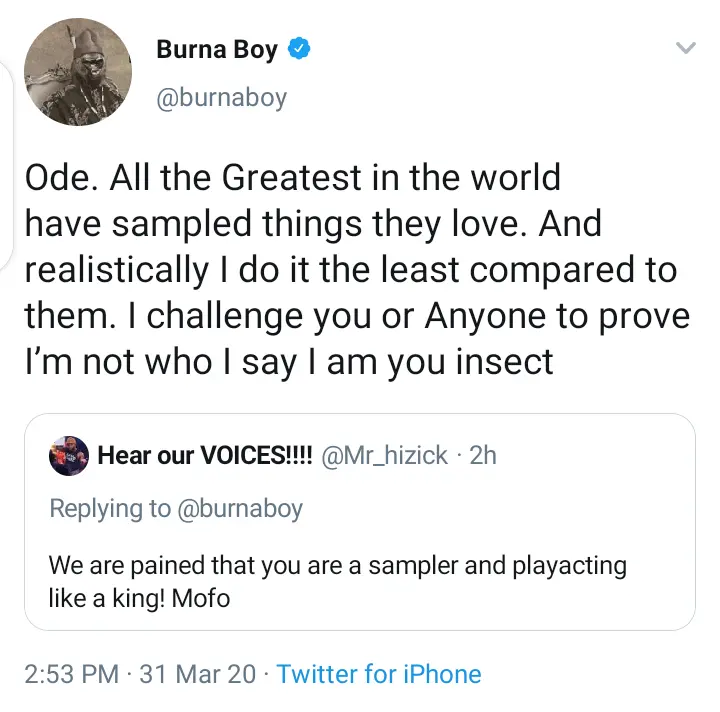This screenshot has width=720, height=712.
Task: Click the Replying to label
Action: pos(110,509)
